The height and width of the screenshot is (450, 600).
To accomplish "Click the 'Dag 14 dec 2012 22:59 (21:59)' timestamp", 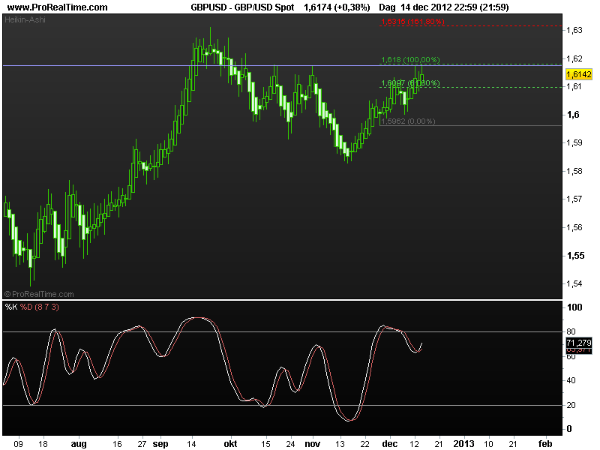I will 444,7.
